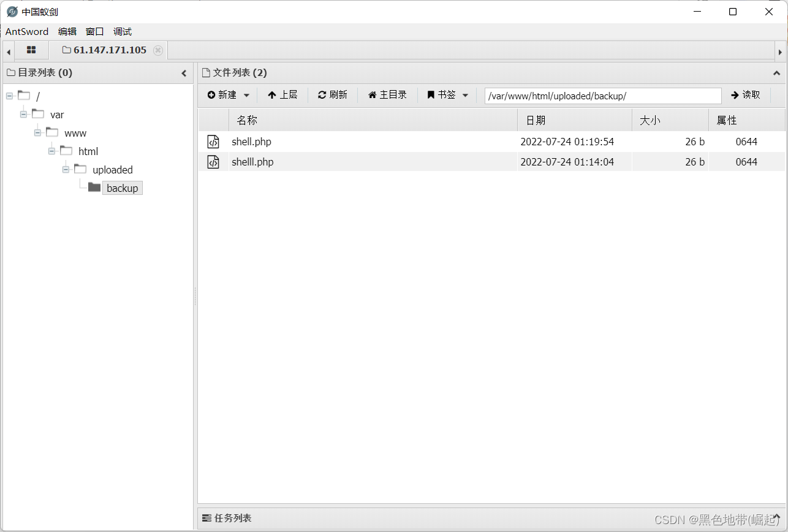
Task: Sort by 名称 column header
Action: 373,120
